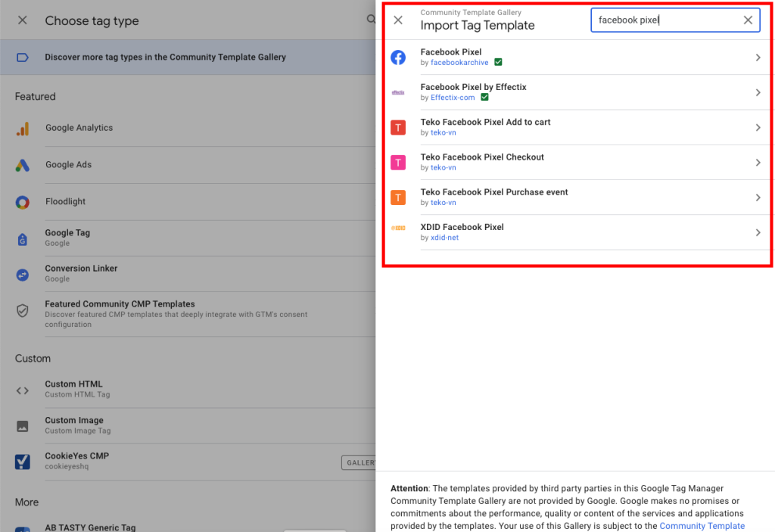This screenshot has height=532, width=775.
Task: Click the Custom HTML code brackets icon
Action: 22,390
